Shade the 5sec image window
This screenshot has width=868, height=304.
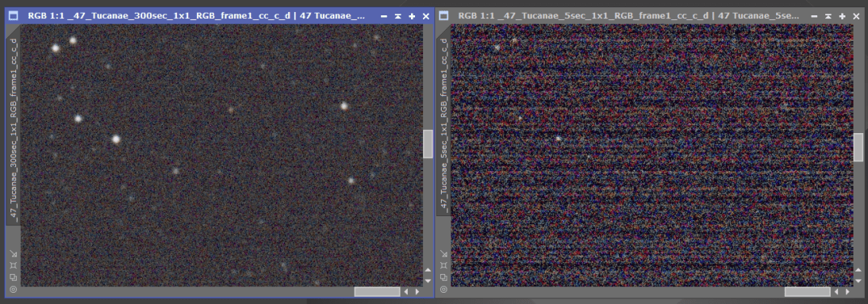click(828, 17)
